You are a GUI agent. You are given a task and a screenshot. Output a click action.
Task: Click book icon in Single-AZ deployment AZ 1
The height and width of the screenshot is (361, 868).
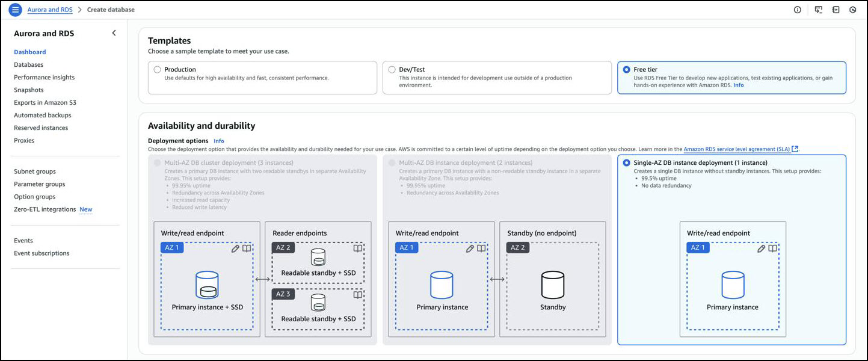tap(773, 248)
